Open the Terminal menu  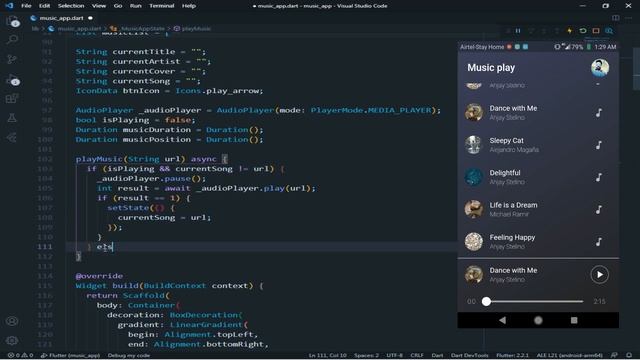pyautogui.click(x=162, y=6)
